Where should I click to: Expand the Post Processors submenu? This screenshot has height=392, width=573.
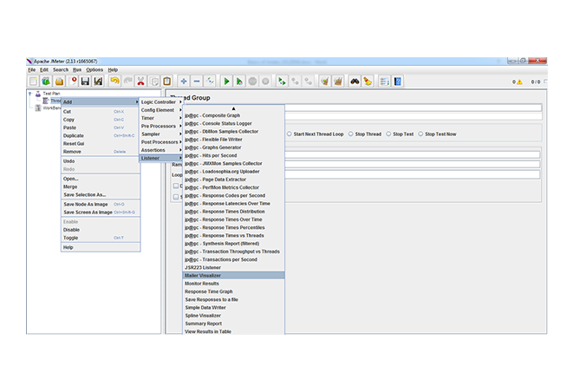tap(161, 142)
